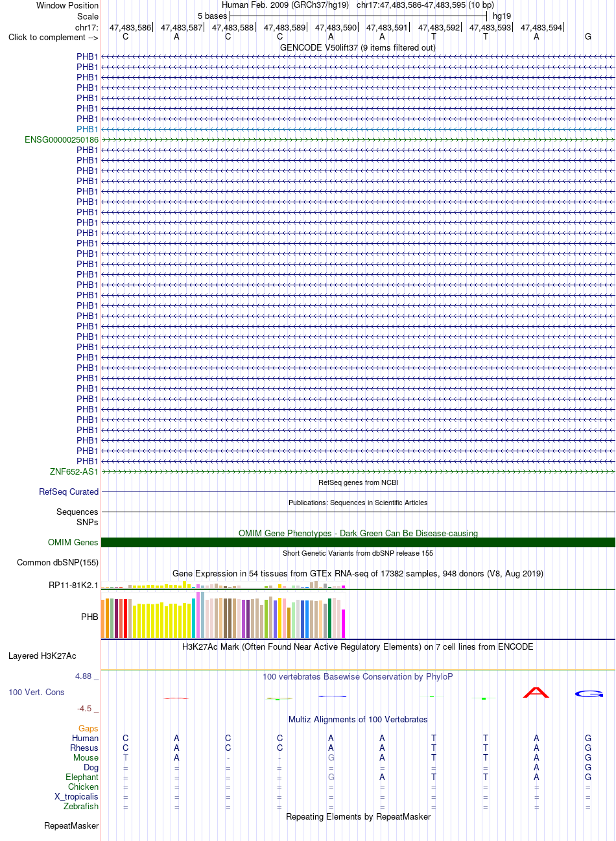
Task: Click the T base in the Mouse row's first column
Action: (126, 757)
